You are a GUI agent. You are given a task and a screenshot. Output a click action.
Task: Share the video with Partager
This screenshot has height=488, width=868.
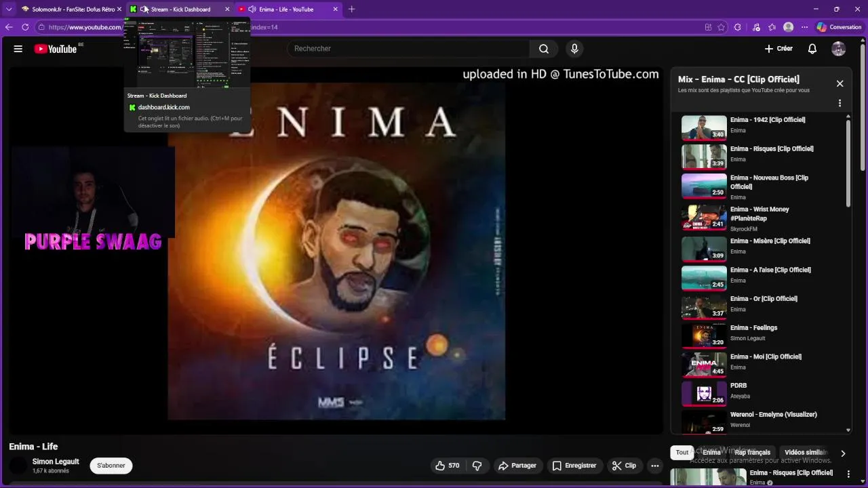click(517, 466)
